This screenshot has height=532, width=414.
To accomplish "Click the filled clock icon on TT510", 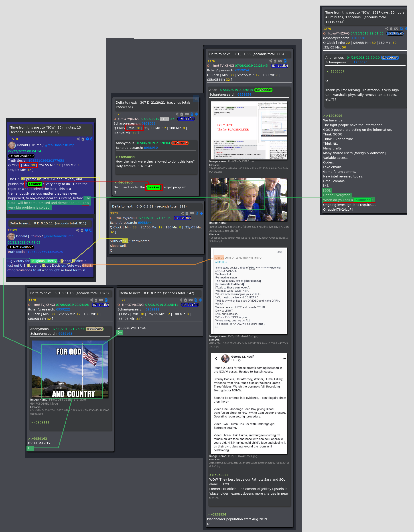I will [x=87, y=139].
